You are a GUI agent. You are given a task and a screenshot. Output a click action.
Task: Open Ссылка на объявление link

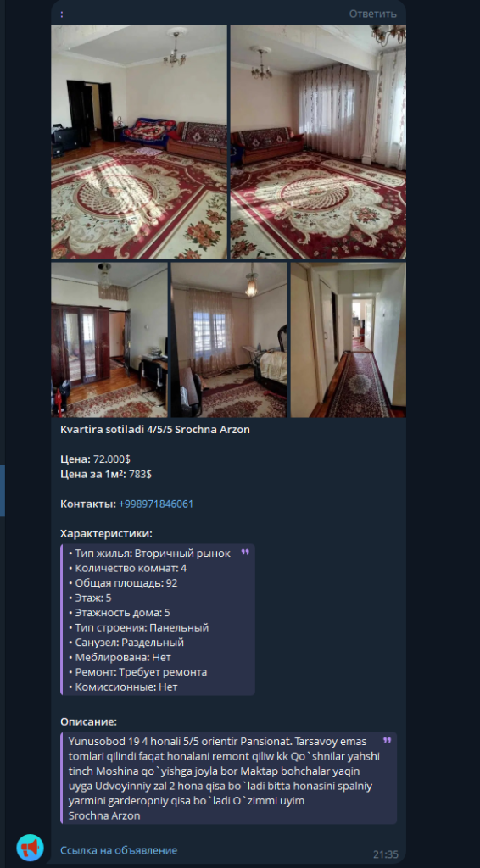119,850
